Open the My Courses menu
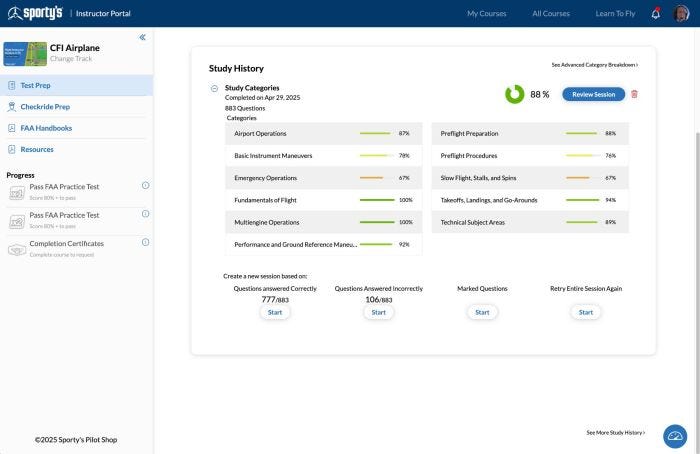 pyautogui.click(x=486, y=14)
